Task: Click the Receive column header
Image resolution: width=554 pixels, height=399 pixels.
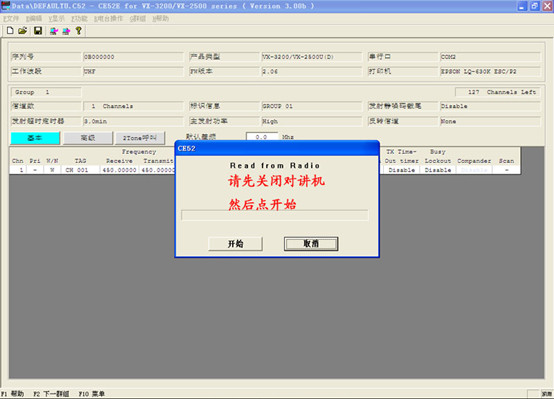Action: pyautogui.click(x=119, y=161)
